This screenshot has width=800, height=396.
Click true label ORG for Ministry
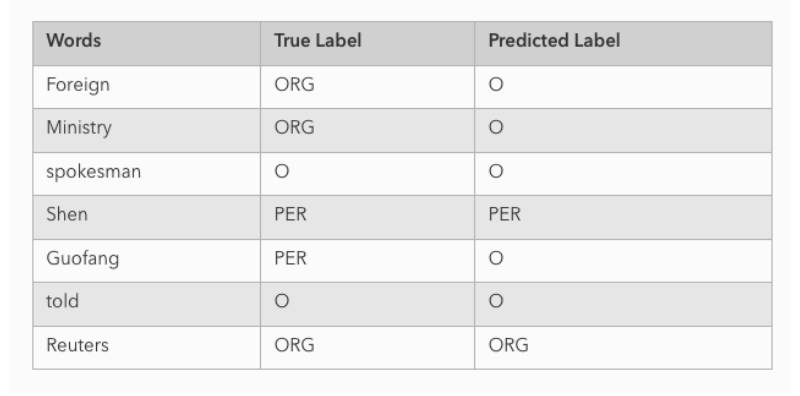(294, 127)
